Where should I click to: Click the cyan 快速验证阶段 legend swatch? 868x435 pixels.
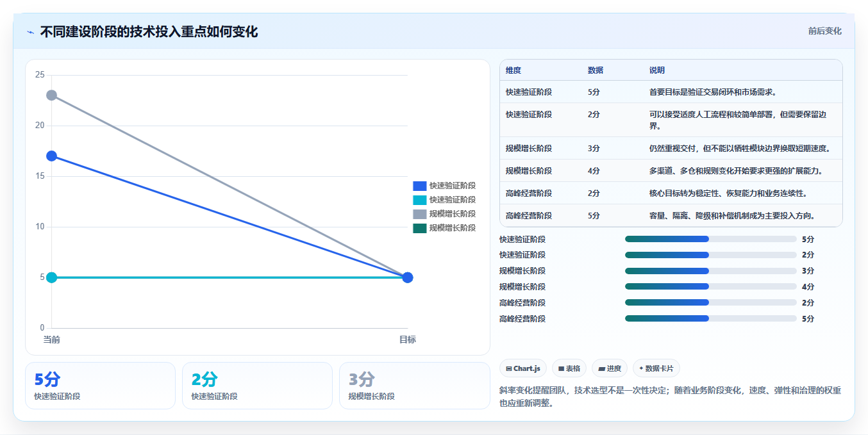pyautogui.click(x=419, y=200)
